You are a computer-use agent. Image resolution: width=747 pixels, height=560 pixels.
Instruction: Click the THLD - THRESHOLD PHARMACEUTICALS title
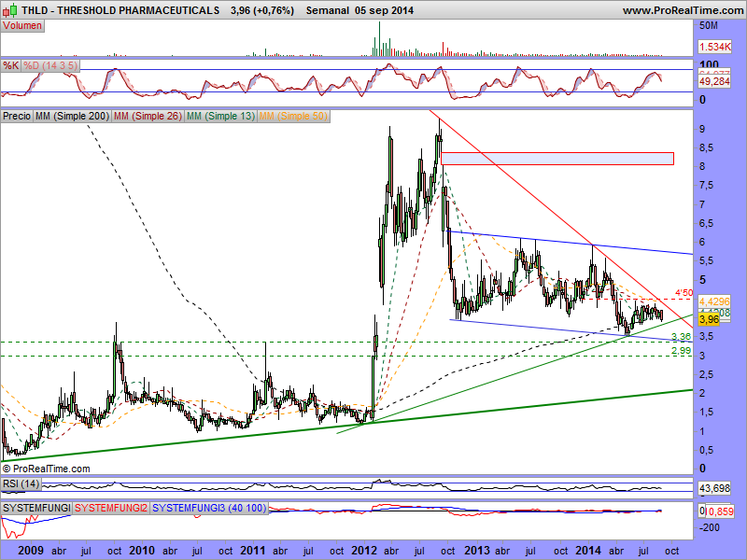click(x=120, y=10)
